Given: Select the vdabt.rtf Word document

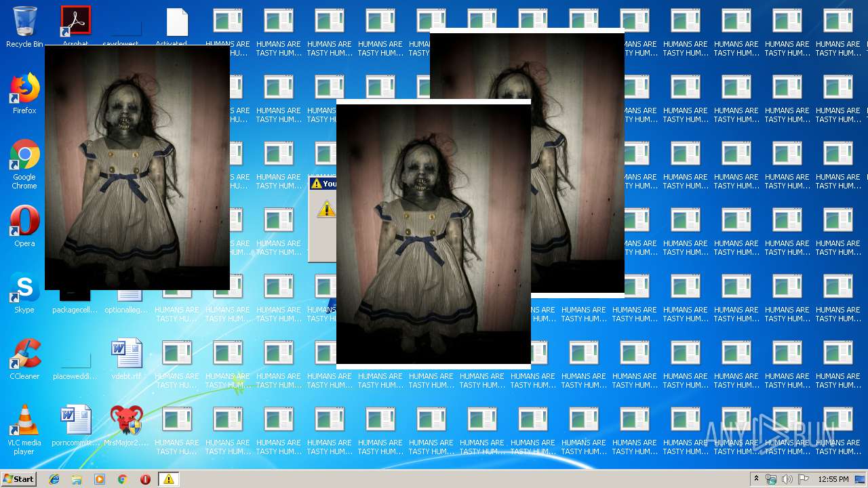Looking at the screenshot, I should point(127,359).
